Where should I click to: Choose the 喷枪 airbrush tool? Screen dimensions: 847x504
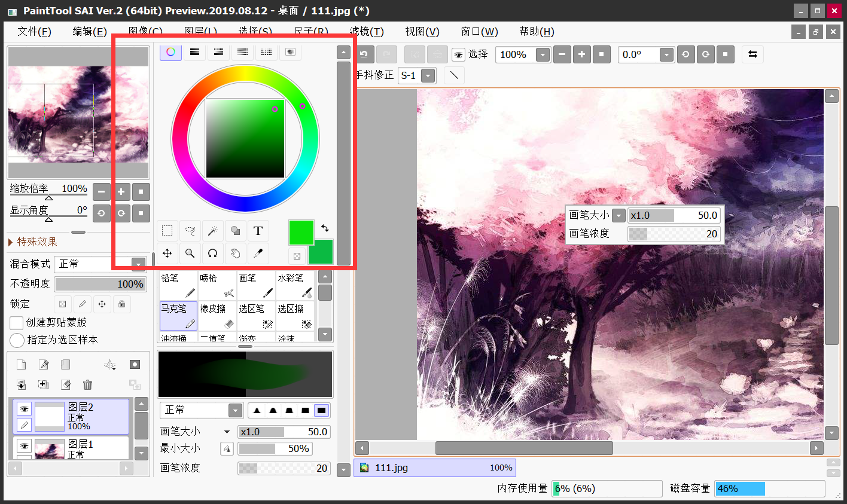click(217, 285)
